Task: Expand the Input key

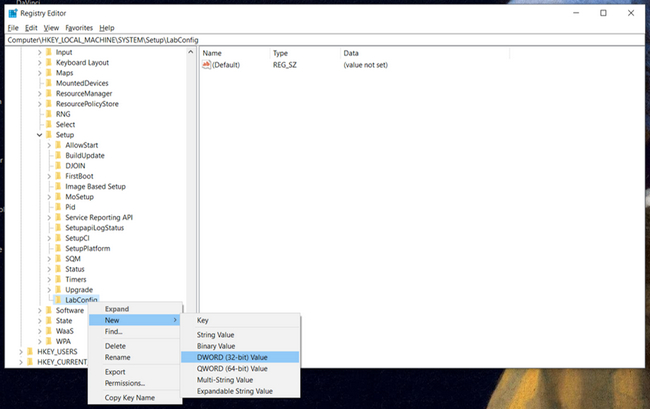Action: click(x=39, y=52)
